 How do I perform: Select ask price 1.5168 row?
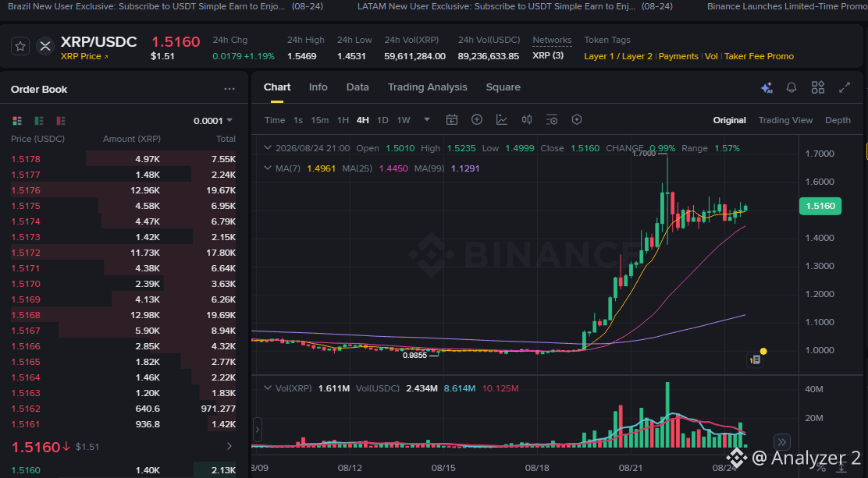pos(123,315)
